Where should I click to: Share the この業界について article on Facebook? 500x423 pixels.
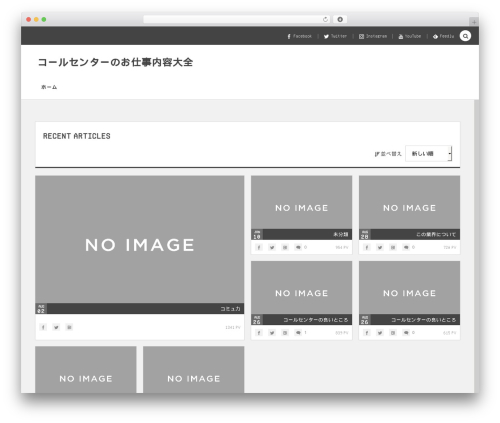367,247
